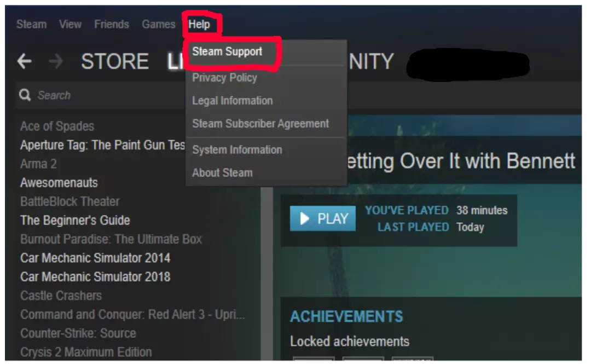Open the Friends menu
The width and height of the screenshot is (591, 364).
coord(112,25)
